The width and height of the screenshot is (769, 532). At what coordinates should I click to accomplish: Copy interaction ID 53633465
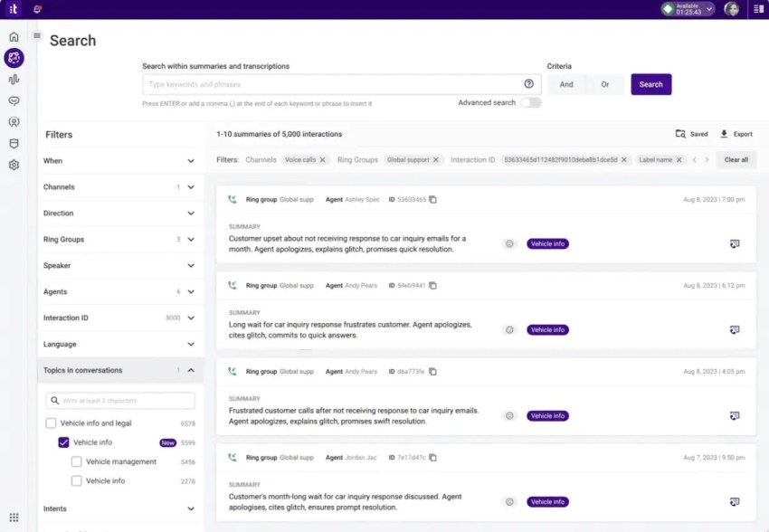432,200
